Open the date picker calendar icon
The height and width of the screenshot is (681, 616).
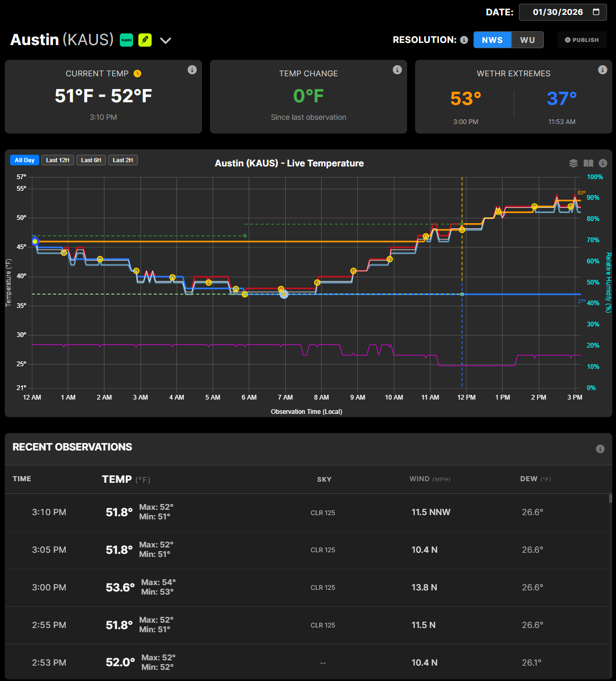pyautogui.click(x=596, y=12)
